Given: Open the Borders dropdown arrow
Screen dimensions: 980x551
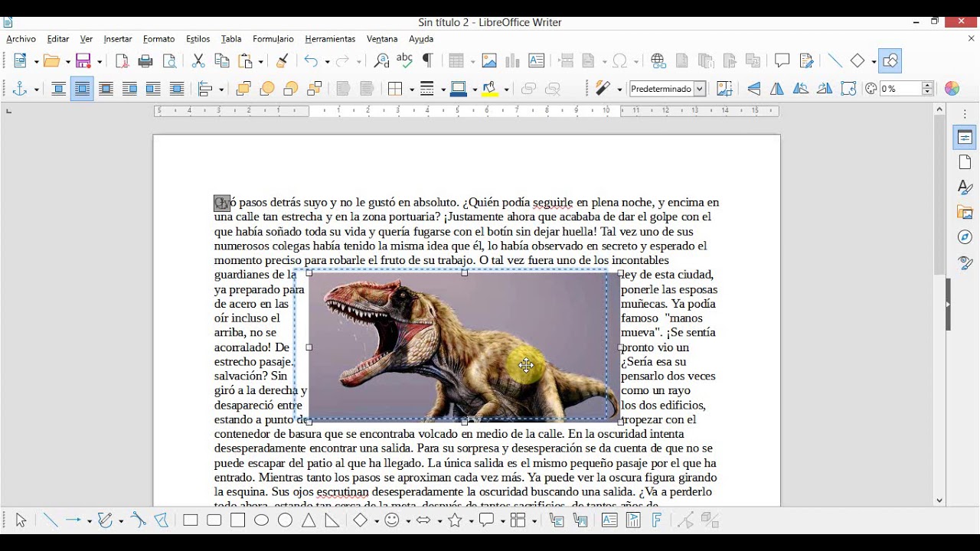Looking at the screenshot, I should [x=412, y=90].
